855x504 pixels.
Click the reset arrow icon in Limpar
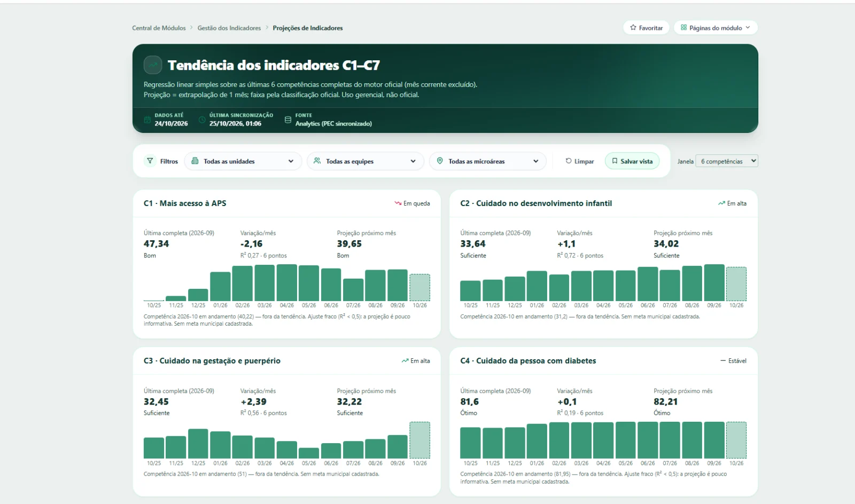click(569, 161)
